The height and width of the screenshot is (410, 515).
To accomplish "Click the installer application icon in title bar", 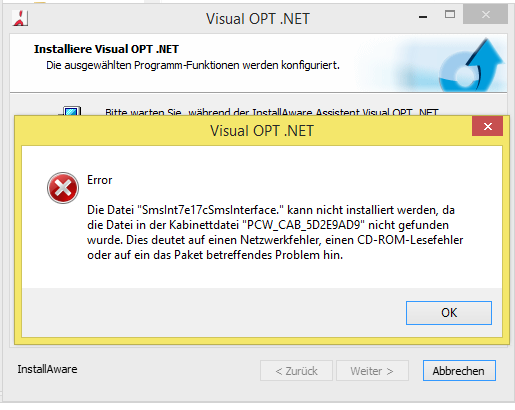I will [x=20, y=18].
